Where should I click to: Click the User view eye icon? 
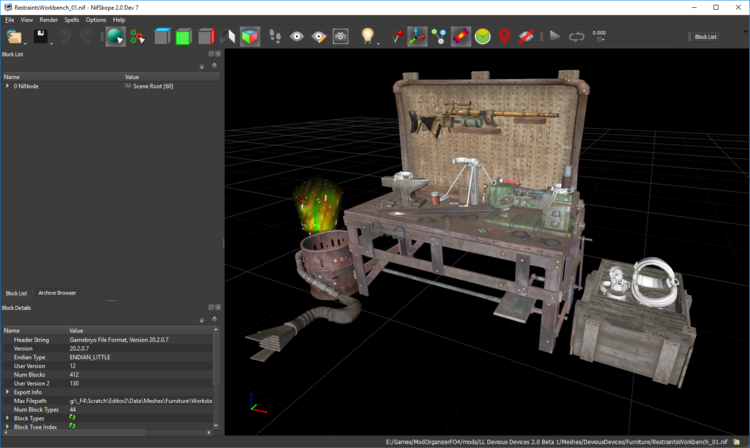click(x=297, y=36)
